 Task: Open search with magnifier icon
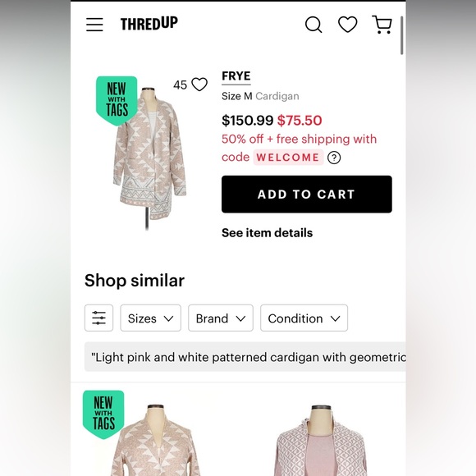click(314, 25)
